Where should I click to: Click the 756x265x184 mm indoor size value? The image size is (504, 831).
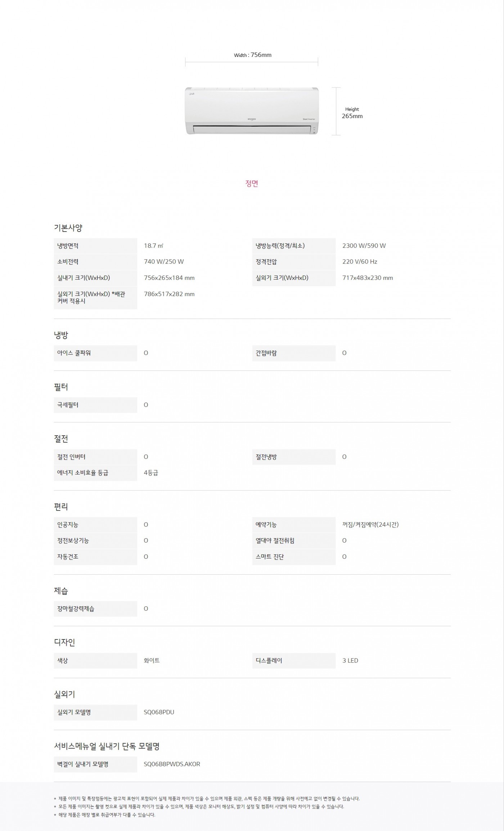169,278
